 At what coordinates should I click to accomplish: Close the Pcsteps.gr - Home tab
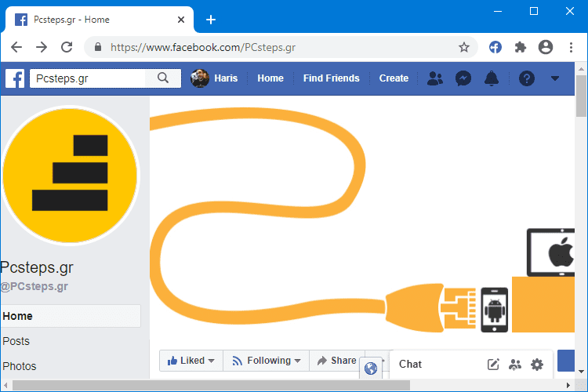[x=181, y=20]
